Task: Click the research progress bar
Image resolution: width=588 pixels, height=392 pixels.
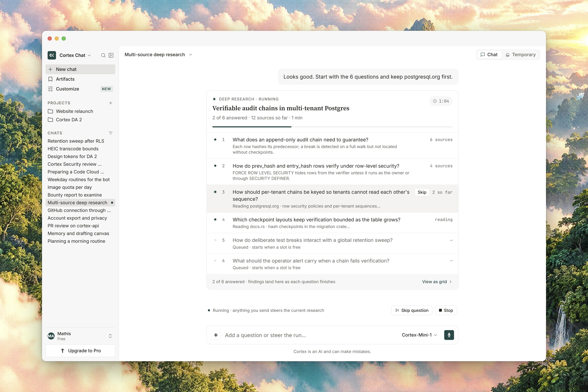Action: 332,127
